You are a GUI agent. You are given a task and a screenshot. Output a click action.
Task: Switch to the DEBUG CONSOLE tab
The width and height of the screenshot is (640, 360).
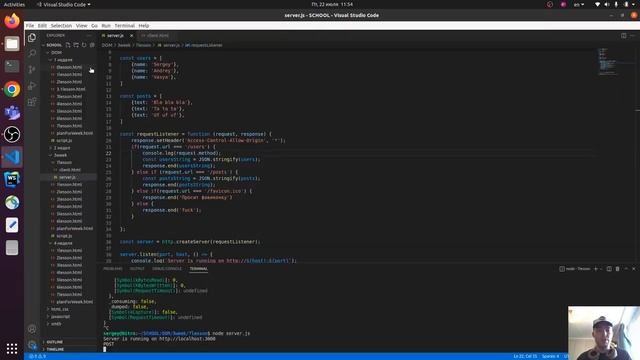coord(167,269)
